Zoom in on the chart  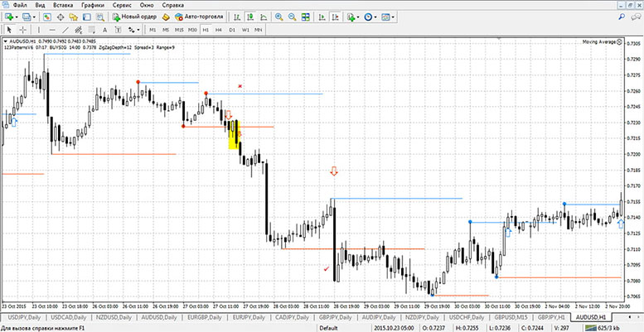[x=278, y=17]
